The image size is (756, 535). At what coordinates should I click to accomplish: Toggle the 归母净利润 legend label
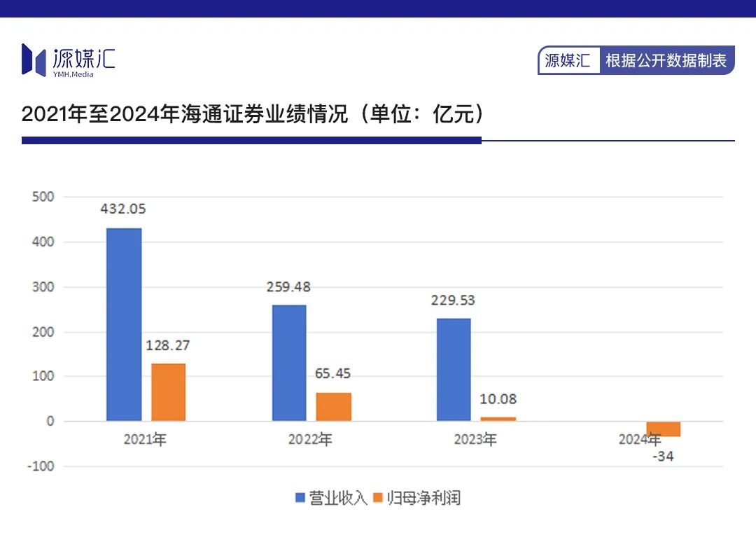pyautogui.click(x=423, y=498)
